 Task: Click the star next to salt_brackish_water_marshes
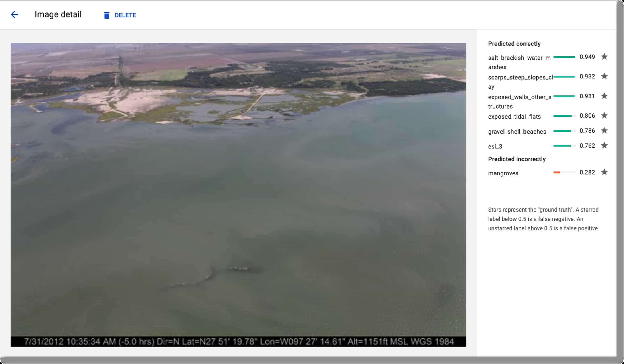(x=604, y=57)
